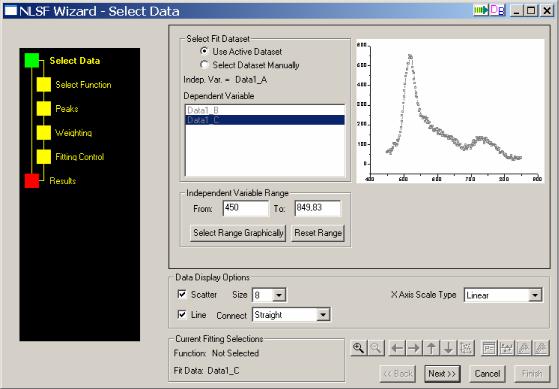Click the Select Data step label
Viewport: 559px width, 389px height.
(75, 61)
